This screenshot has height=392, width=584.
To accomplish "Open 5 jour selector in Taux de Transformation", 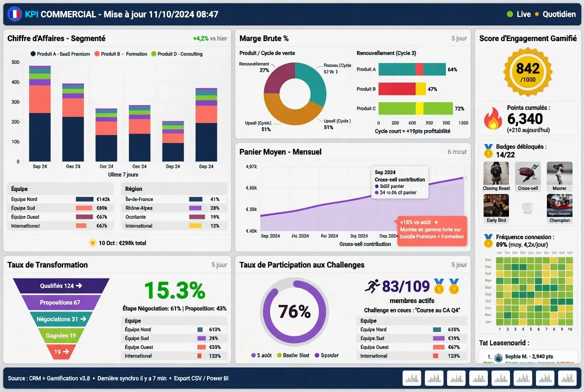I will point(219,265).
